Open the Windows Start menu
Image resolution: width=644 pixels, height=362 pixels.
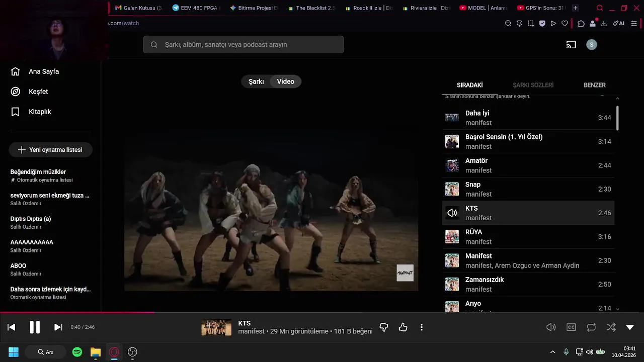pyautogui.click(x=14, y=352)
